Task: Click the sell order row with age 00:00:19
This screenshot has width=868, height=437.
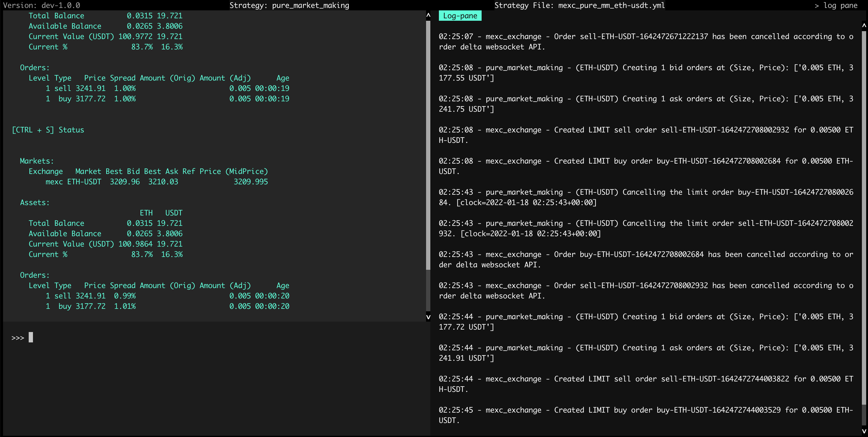Action: point(168,88)
